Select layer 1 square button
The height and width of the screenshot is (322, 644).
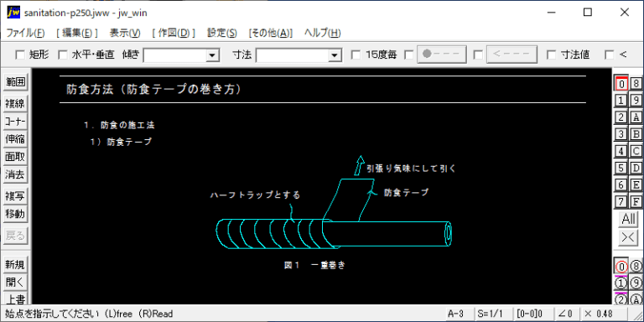click(621, 101)
